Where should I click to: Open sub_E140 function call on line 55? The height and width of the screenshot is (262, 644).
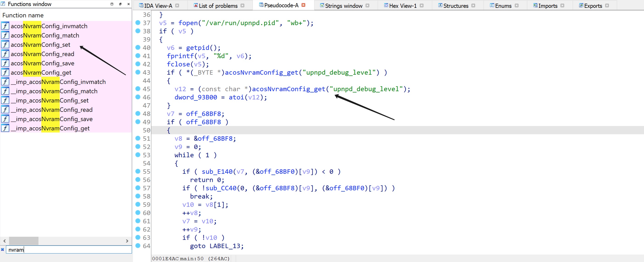[217, 172]
